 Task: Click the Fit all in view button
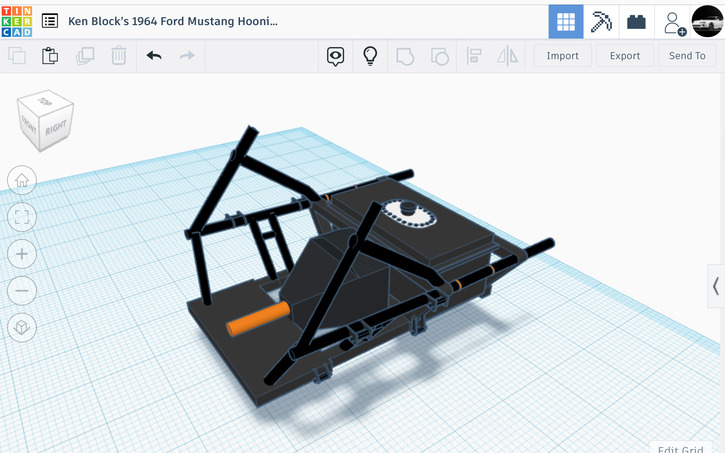pos(22,217)
